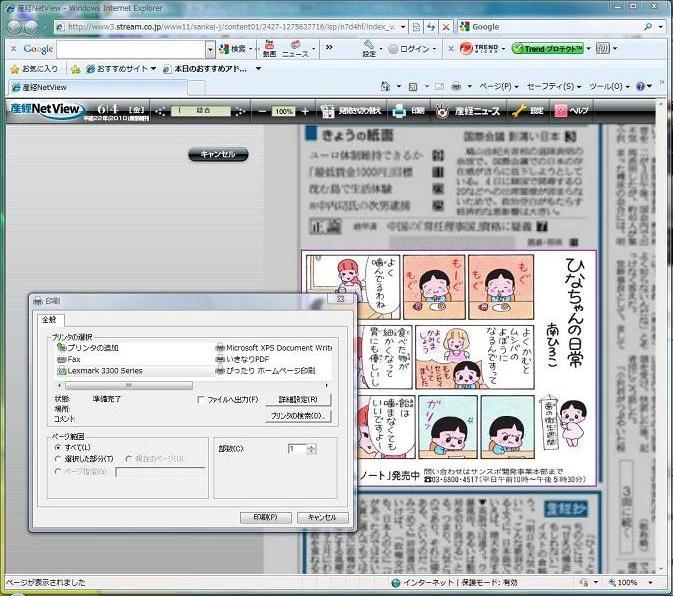Click the IE Refresh button

coord(431,27)
